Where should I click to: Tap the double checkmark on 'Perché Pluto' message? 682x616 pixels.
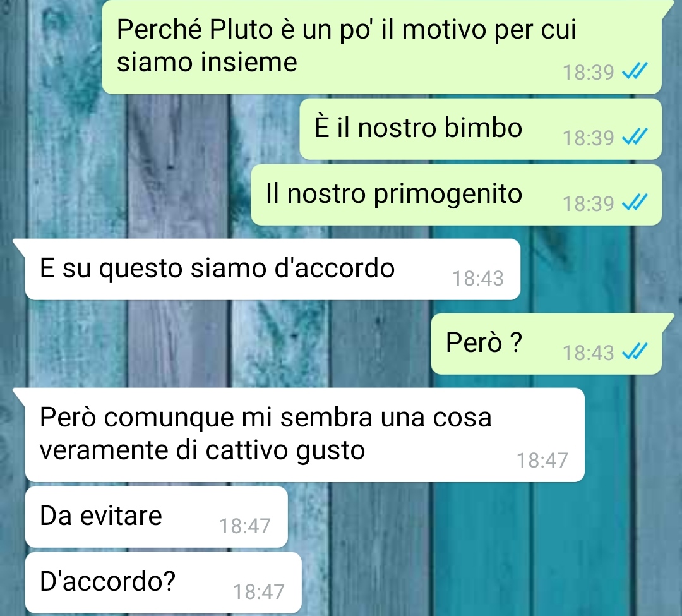pos(635,71)
